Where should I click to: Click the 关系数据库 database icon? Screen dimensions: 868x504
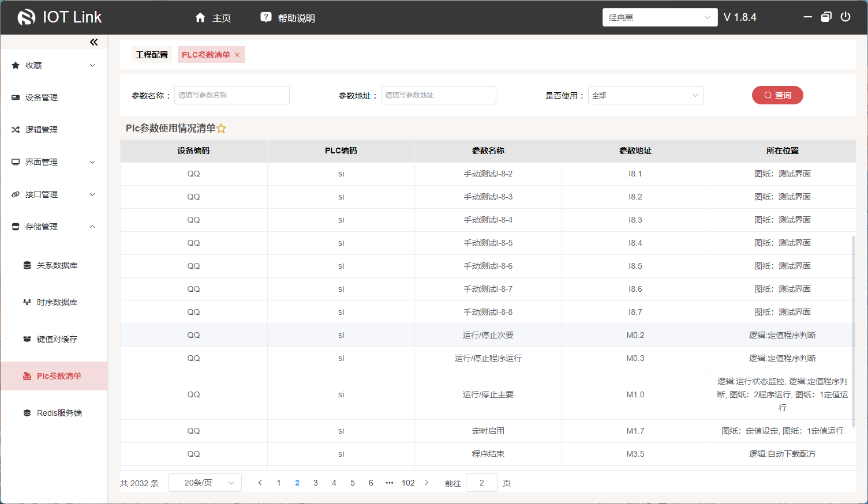[x=27, y=265]
